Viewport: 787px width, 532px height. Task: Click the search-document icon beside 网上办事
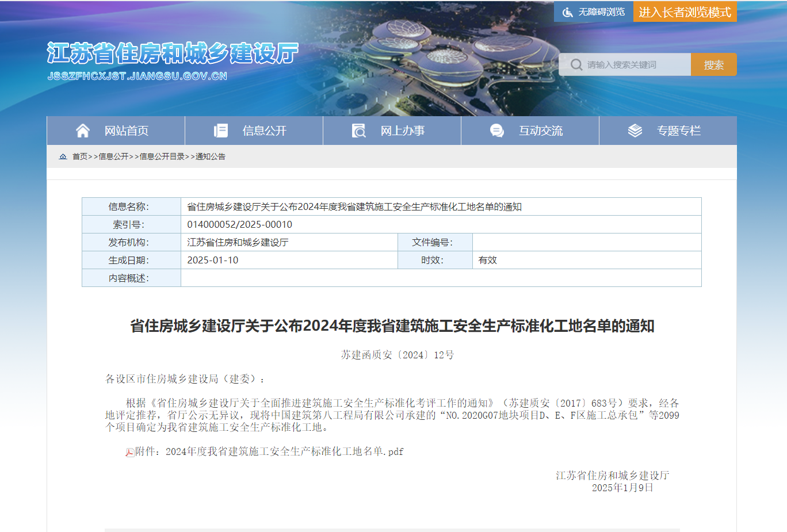pyautogui.click(x=359, y=131)
